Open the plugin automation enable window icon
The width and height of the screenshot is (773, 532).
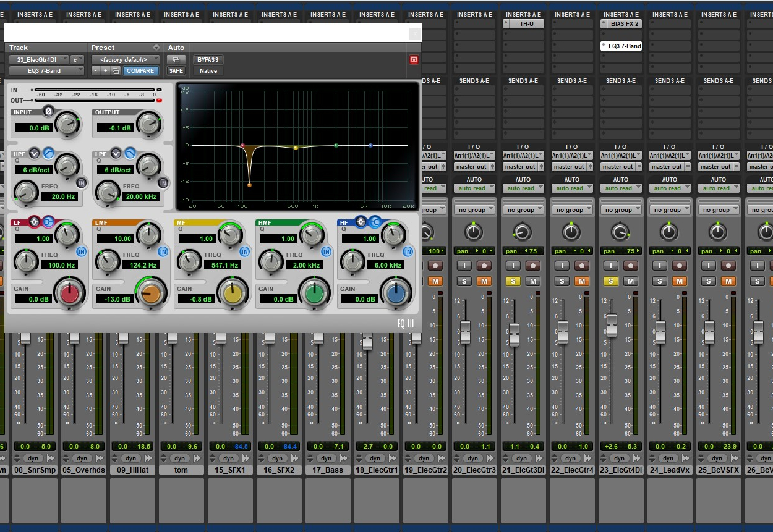[176, 59]
